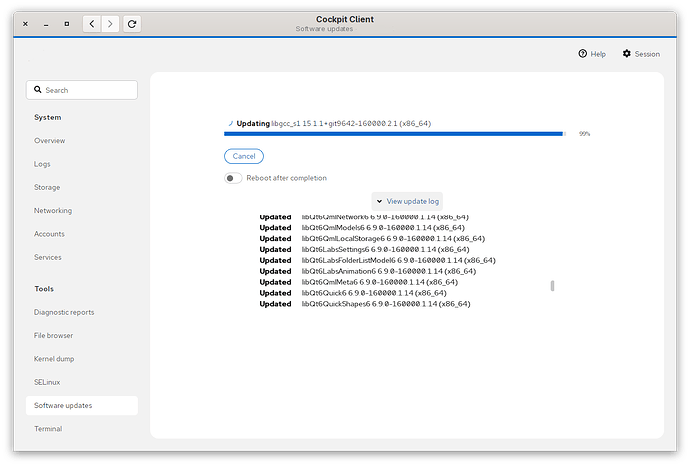Screen dimensions: 690x465
Task: Open the Help menu
Action: pos(592,54)
